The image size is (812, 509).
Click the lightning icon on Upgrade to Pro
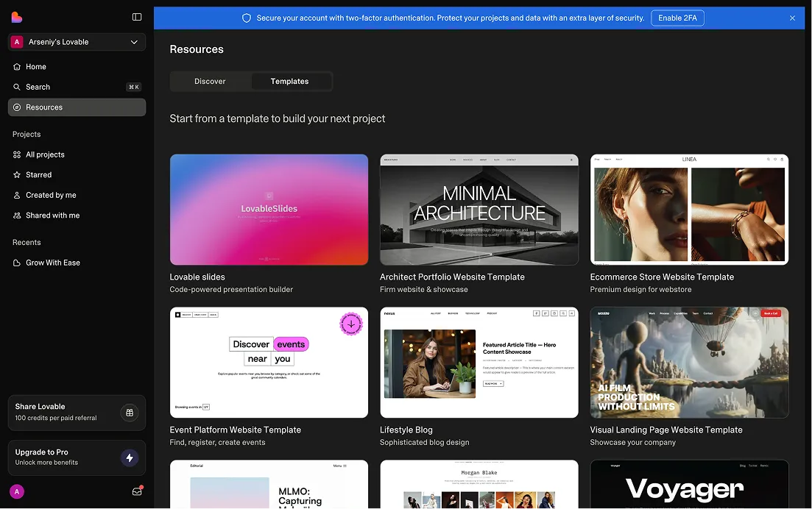point(130,458)
